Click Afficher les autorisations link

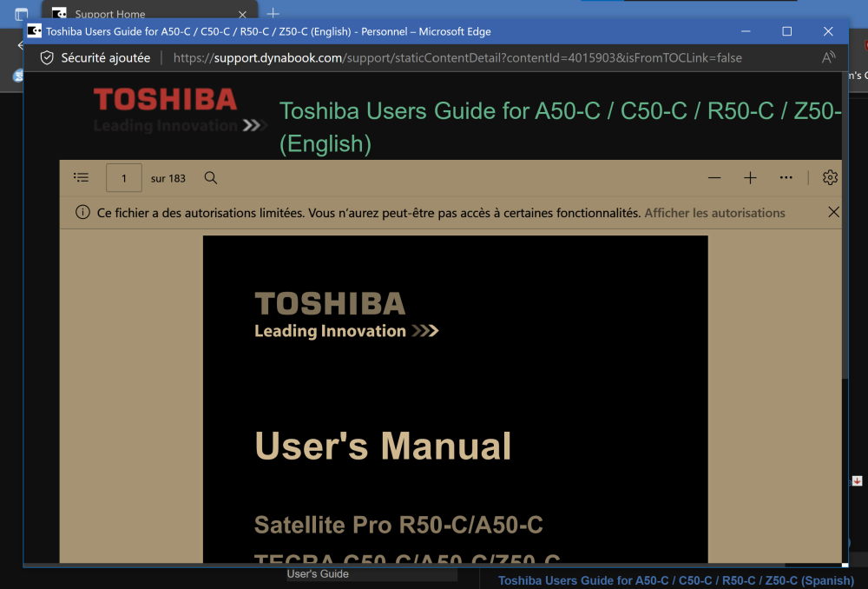tap(714, 213)
